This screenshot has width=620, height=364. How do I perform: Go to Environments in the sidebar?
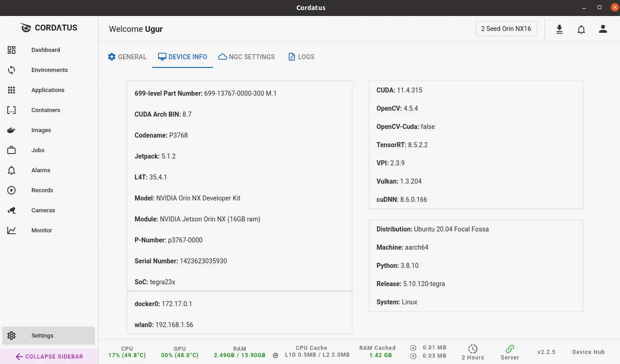tap(49, 70)
